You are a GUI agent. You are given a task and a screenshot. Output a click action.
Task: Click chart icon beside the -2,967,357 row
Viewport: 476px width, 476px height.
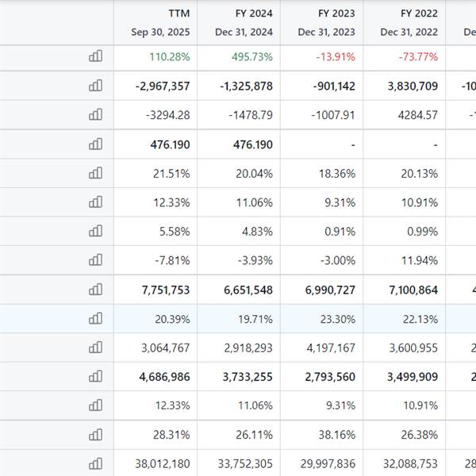pyautogui.click(x=96, y=86)
